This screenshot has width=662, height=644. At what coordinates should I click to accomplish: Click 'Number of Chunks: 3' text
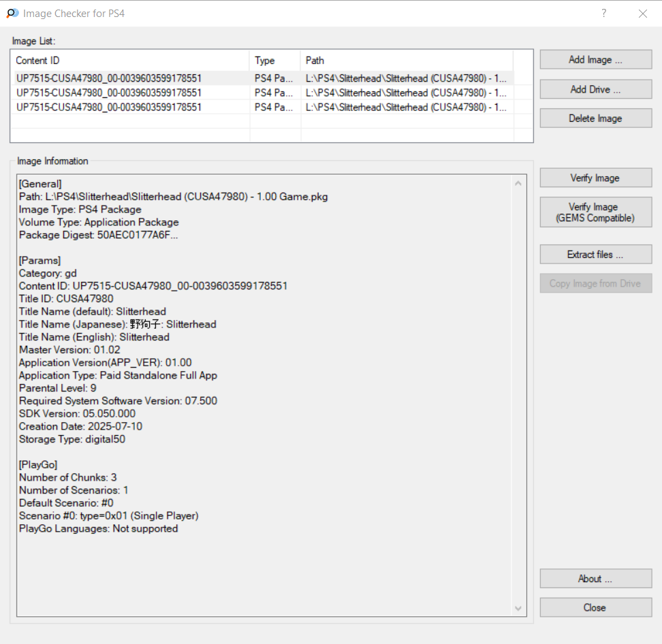pos(68,477)
